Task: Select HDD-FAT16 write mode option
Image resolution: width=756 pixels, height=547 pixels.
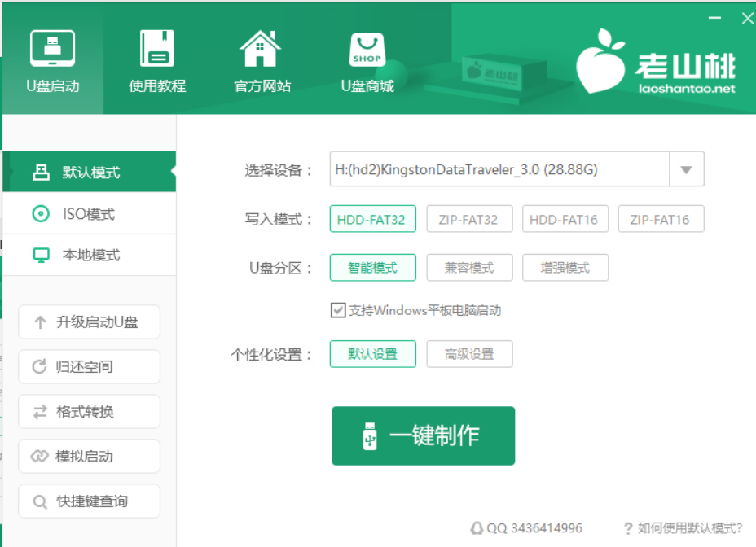Action: (565, 218)
